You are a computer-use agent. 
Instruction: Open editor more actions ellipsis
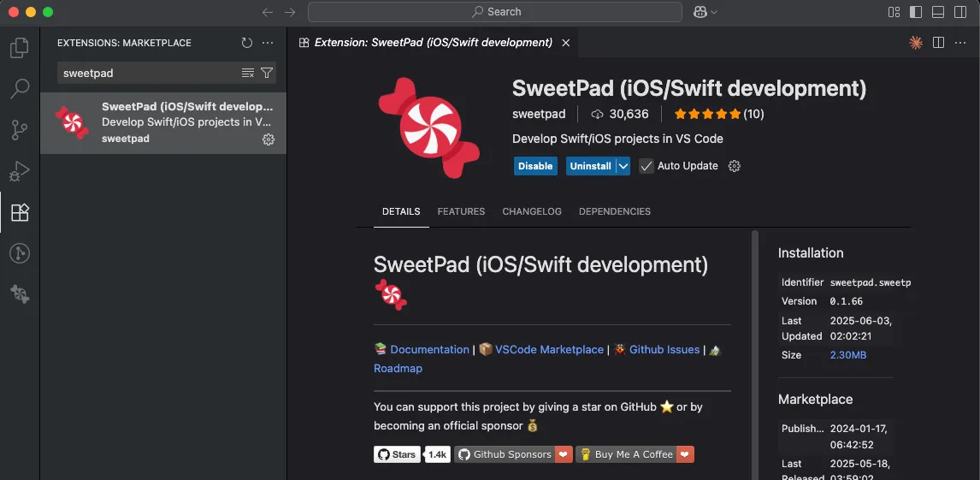(959, 43)
